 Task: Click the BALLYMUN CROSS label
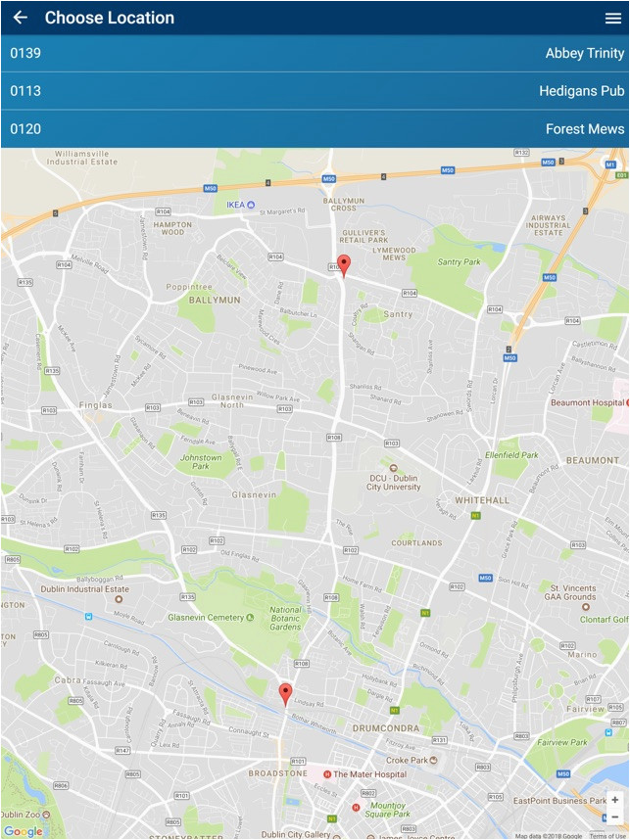(344, 204)
